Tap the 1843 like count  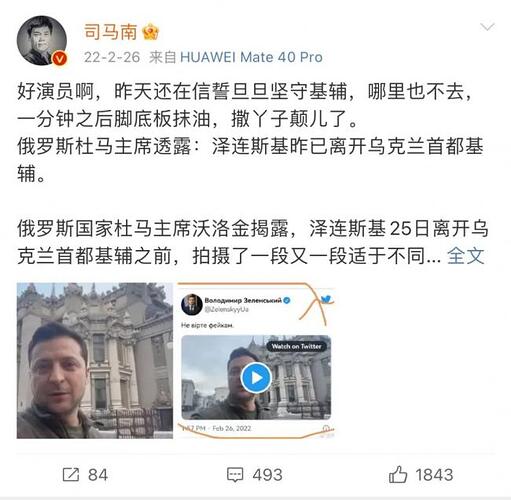click(x=434, y=475)
